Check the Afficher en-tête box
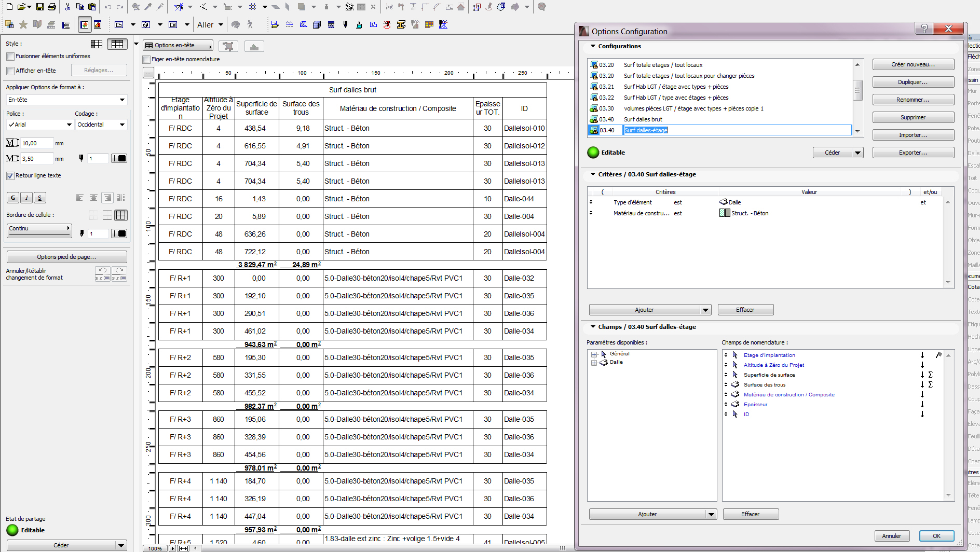The image size is (980, 552). point(10,71)
